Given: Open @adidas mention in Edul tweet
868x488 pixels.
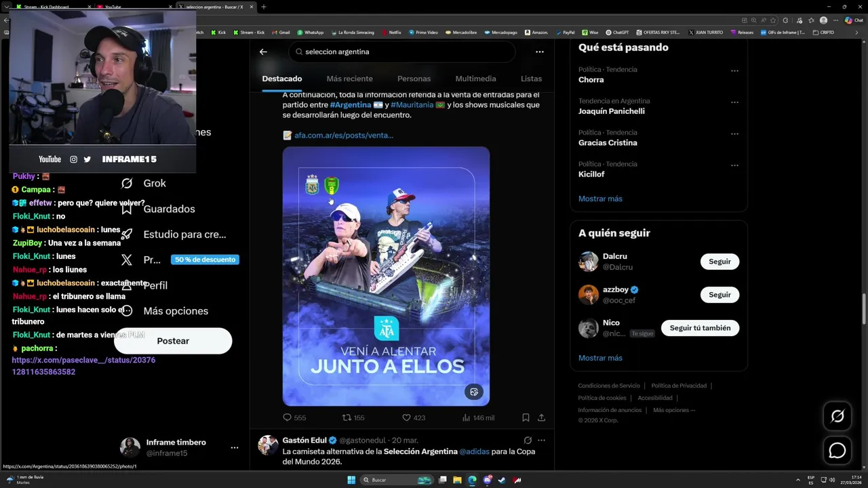Looking at the screenshot, I should 474,451.
